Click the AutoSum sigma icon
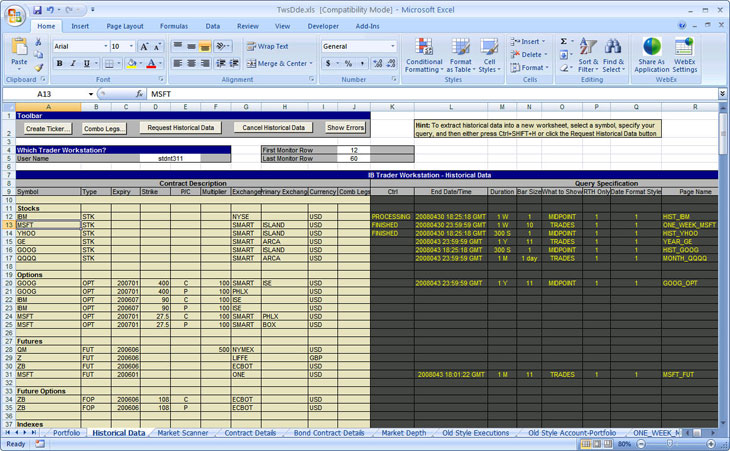The image size is (730, 451). pos(564,41)
